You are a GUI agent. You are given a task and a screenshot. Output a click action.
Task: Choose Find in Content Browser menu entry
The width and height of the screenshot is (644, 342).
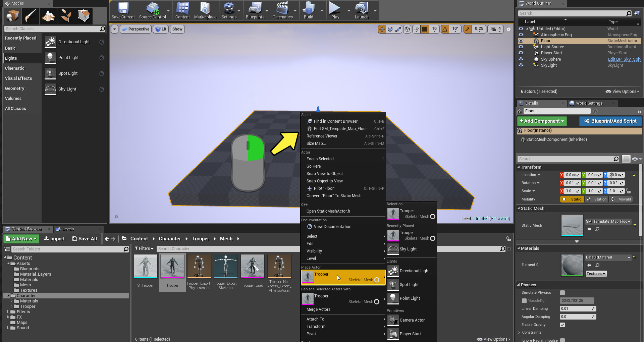click(336, 121)
